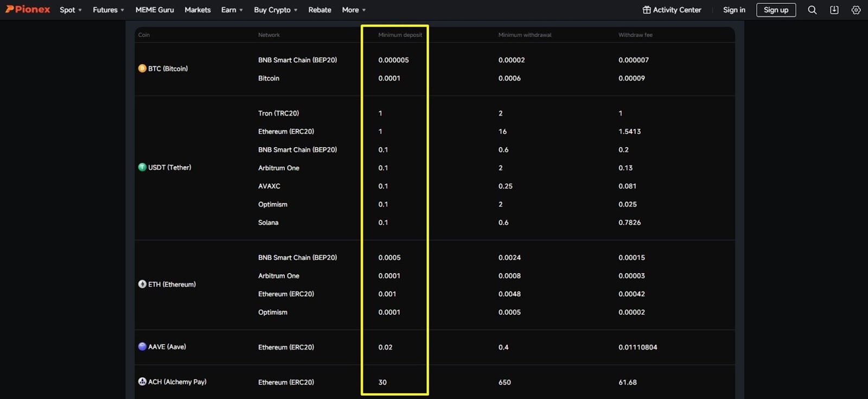Viewport: 868px width, 399px height.
Task: Open MEME Guru page
Action: tap(155, 10)
